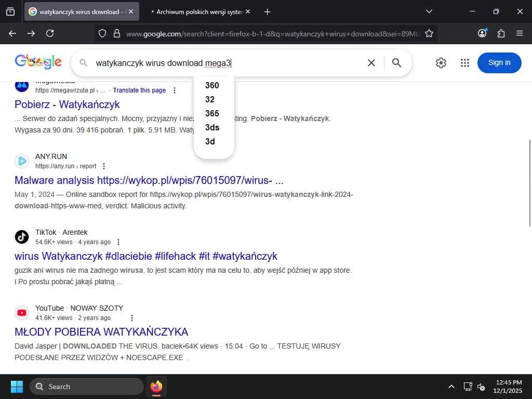Open the Windows Start menu

(17, 387)
